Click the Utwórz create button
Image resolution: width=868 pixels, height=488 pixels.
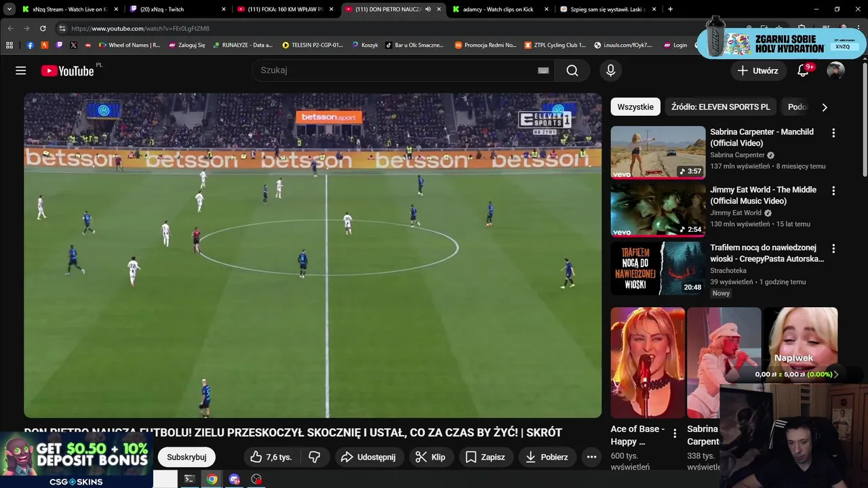pos(758,70)
